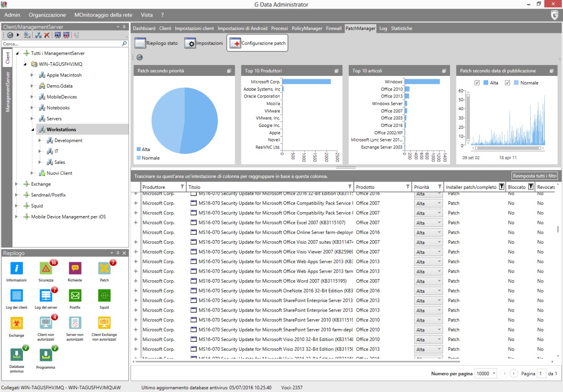Click the new group network icon

click(38, 35)
